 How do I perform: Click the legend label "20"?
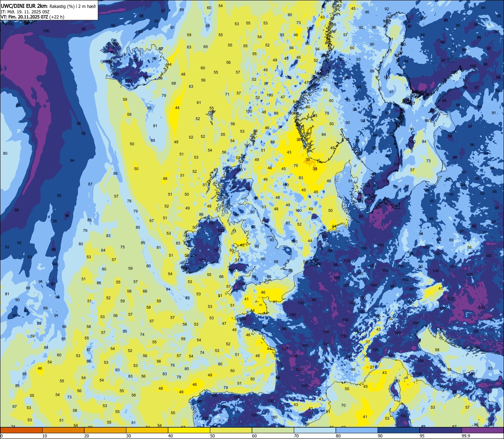pos(87,436)
